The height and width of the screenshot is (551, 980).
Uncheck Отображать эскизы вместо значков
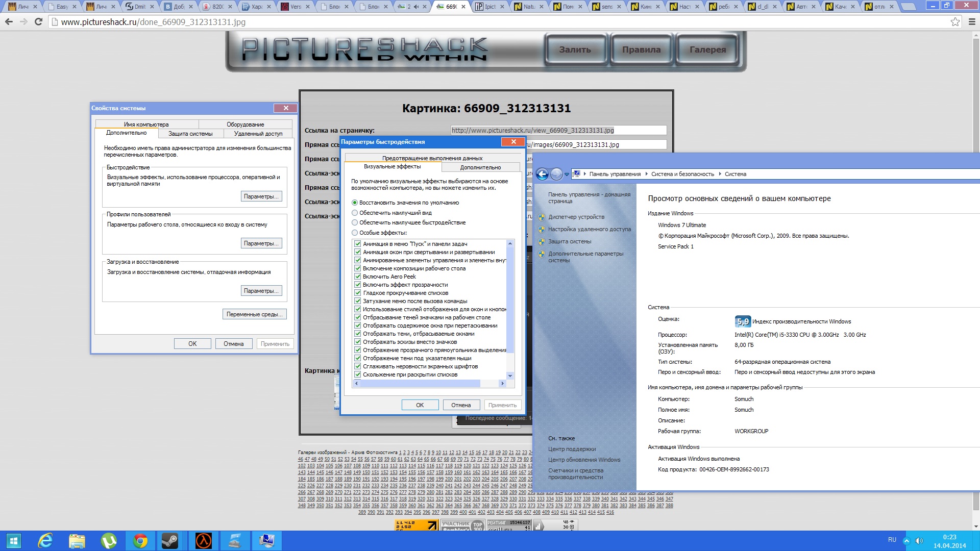pos(358,342)
